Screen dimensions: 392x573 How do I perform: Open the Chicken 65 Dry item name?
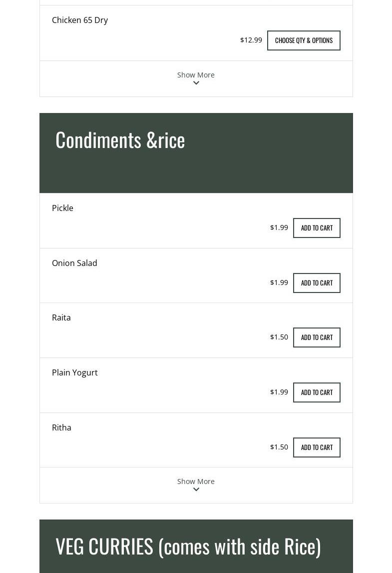80,20
